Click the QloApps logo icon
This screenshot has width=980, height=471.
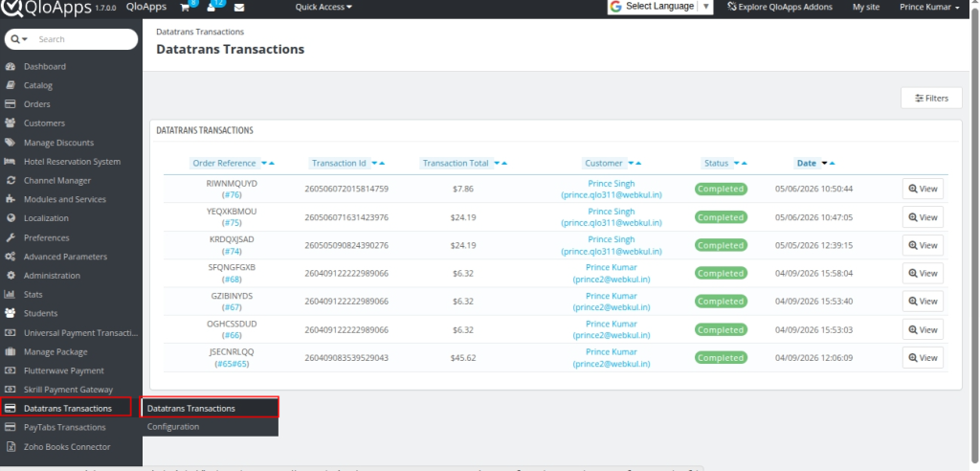click(11, 8)
